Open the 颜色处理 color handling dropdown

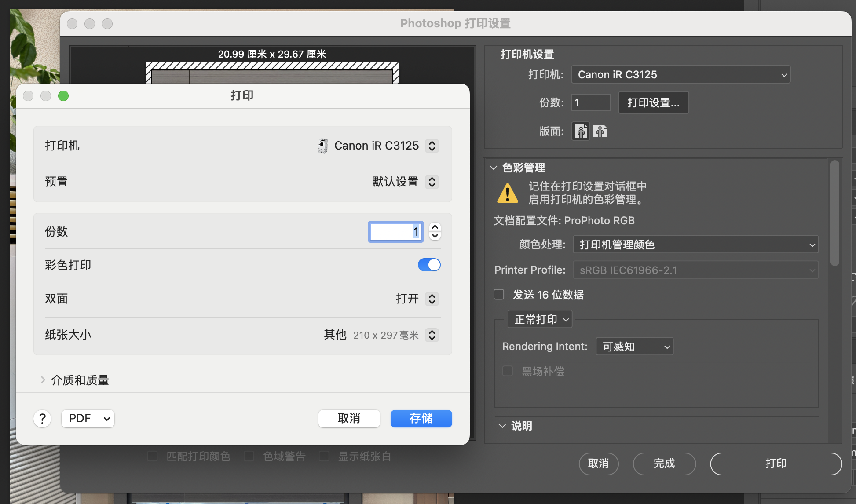pos(695,245)
